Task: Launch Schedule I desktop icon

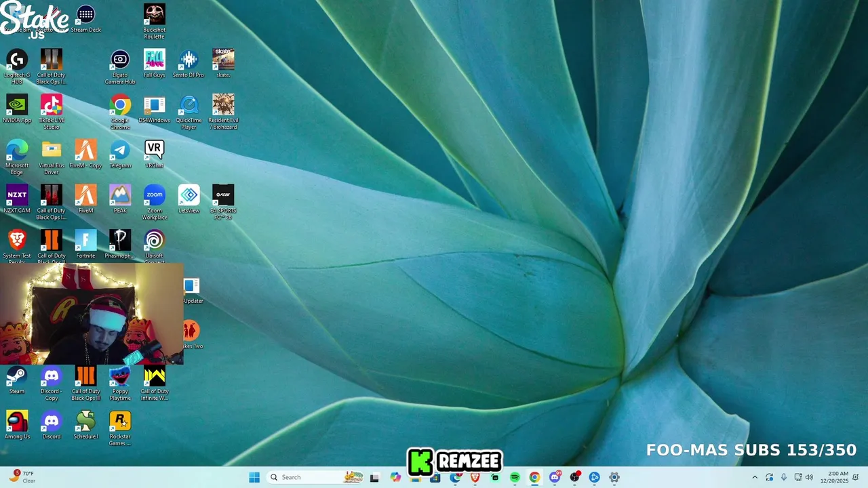Action: point(85,426)
